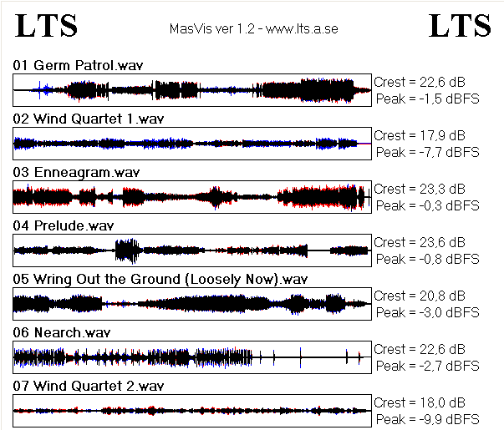This screenshot has height=430, width=504.
Task: Click the Crest = 23,3 dB value
Action: (420, 189)
